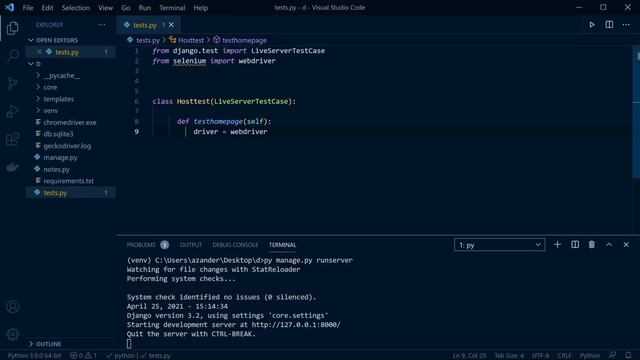The width and height of the screenshot is (640, 360).
Task: Kill terminal with trash icon
Action: tap(591, 244)
